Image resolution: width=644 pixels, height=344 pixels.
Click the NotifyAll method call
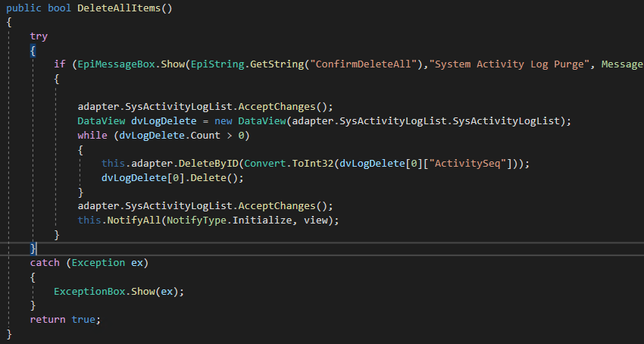pos(134,220)
